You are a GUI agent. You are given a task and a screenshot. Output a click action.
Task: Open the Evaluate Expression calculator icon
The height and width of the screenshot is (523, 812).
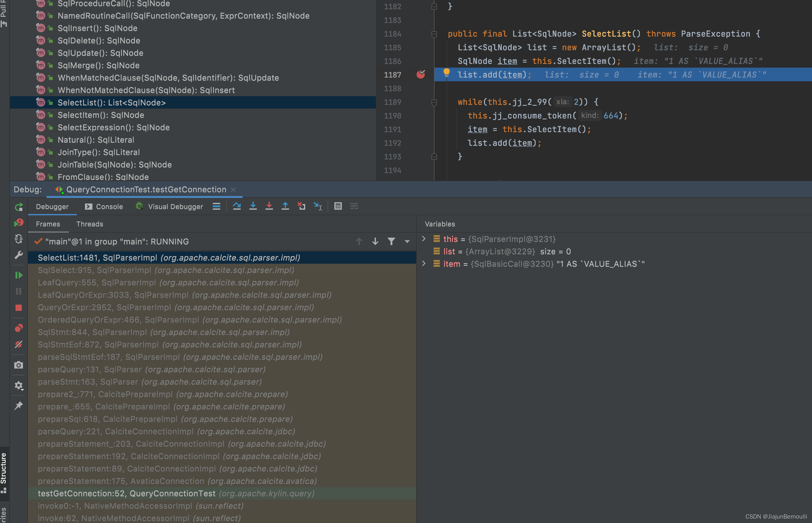click(338, 206)
